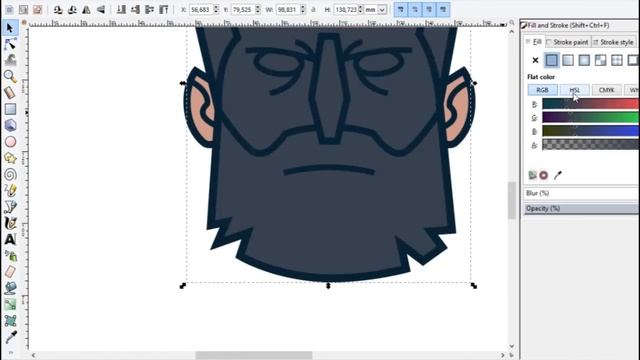Switch to the Stroke paint tab
Viewport: 640px width, 360px height.
tap(567, 42)
